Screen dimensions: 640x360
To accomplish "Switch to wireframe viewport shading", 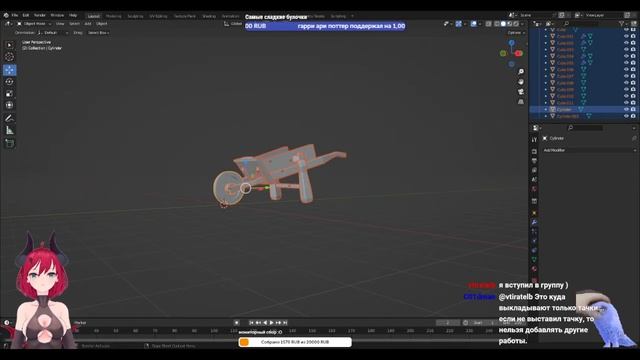I will [x=497, y=24].
